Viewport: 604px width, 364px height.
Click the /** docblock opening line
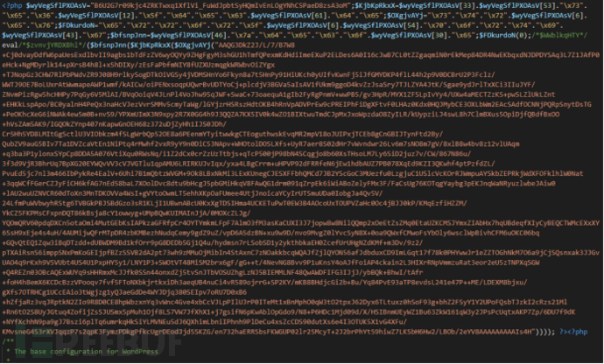tap(8, 341)
